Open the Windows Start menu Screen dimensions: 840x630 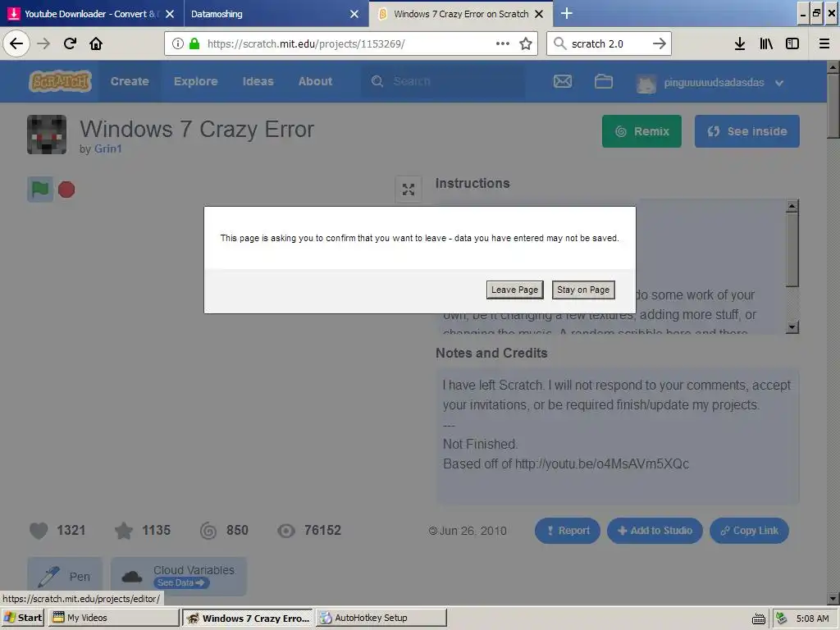[23, 618]
